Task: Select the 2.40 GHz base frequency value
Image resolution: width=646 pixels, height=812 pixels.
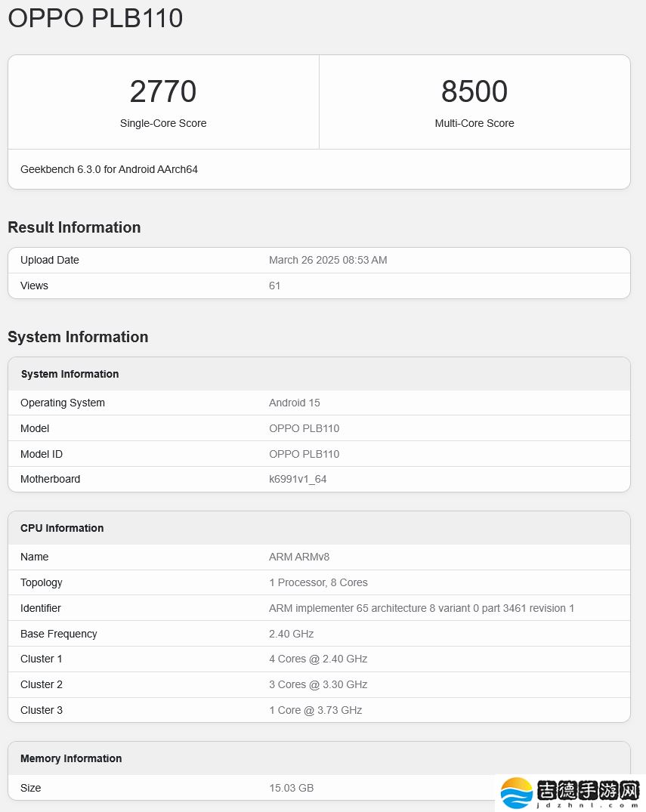Action: pyautogui.click(x=291, y=634)
